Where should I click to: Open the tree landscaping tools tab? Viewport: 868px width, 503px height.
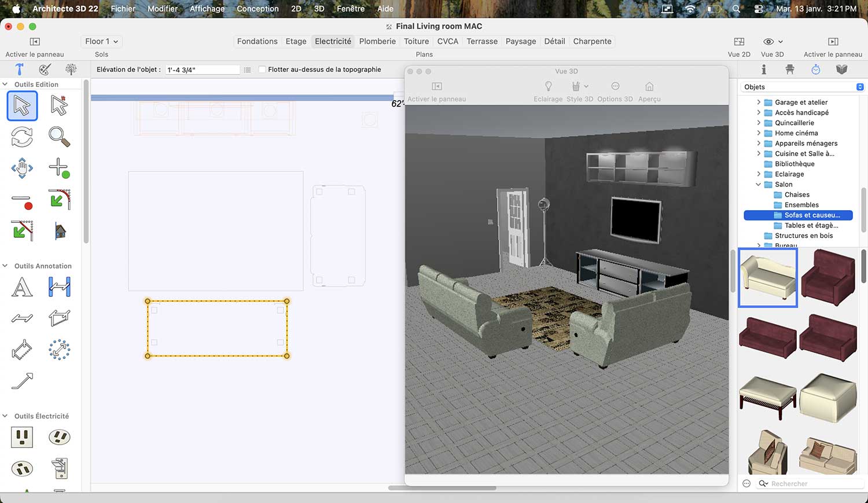[71, 69]
